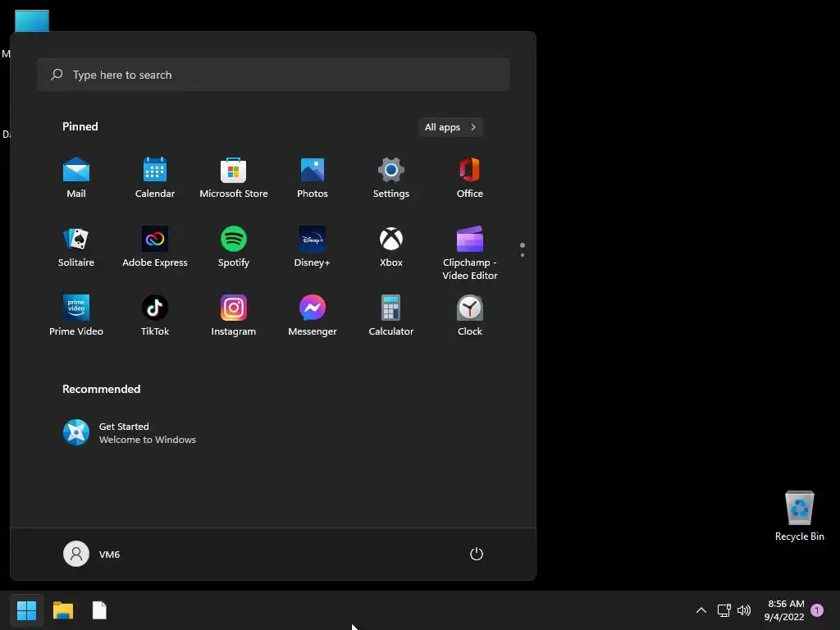Launch Spotify
Screen dimensions: 840x630
(234, 247)
